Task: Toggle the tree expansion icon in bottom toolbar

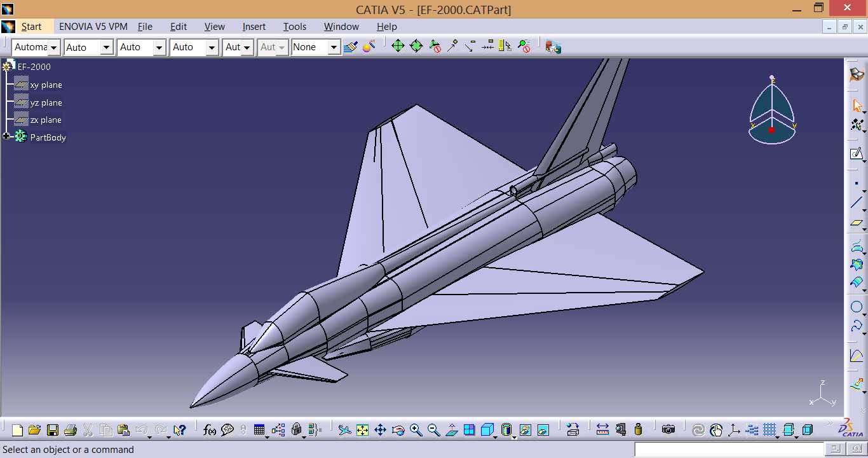Action: (752, 430)
